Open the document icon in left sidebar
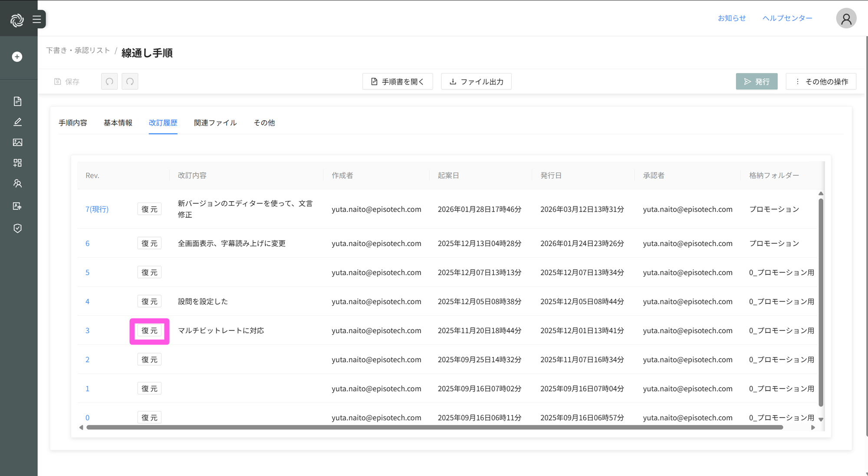The image size is (868, 476). (x=17, y=101)
